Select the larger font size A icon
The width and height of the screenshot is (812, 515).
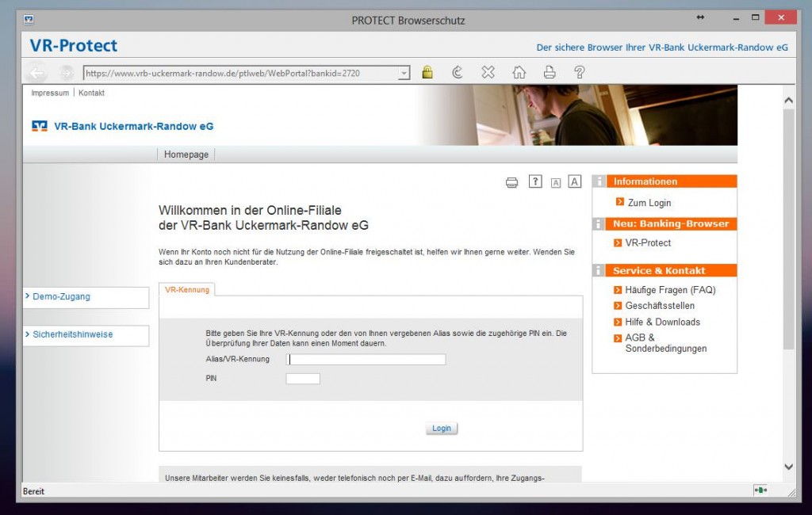[574, 181]
